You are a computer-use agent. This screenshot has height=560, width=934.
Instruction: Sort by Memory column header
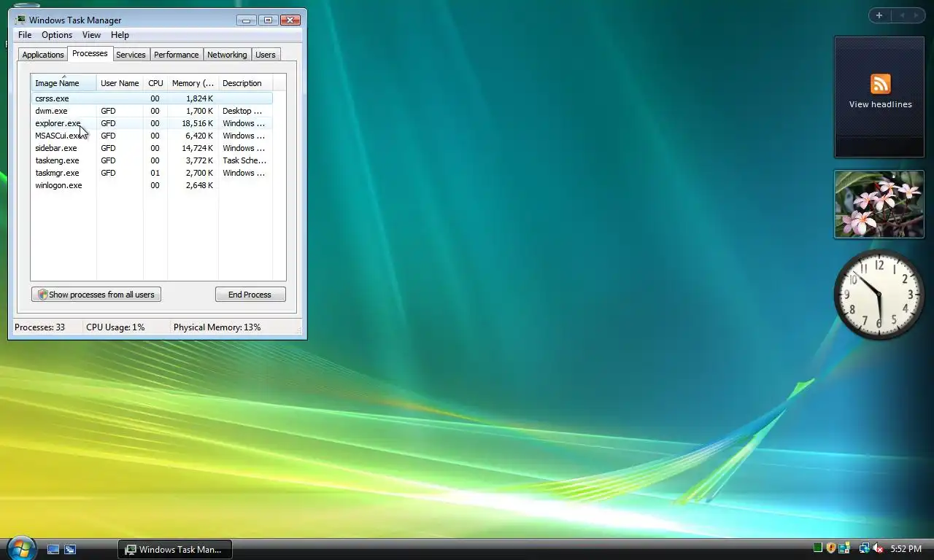[x=193, y=83]
